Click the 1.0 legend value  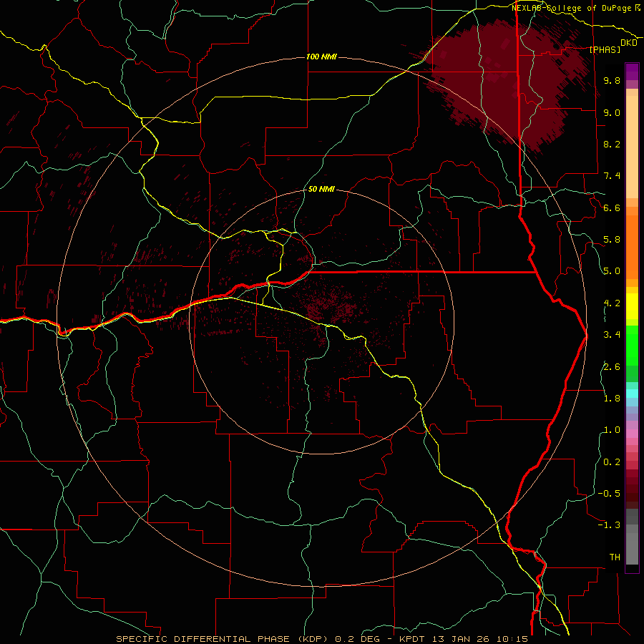612,430
